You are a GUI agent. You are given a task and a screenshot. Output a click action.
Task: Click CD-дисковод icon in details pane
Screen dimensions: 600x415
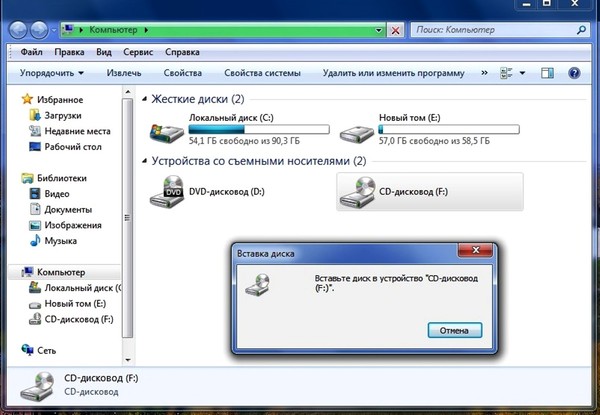(37, 387)
